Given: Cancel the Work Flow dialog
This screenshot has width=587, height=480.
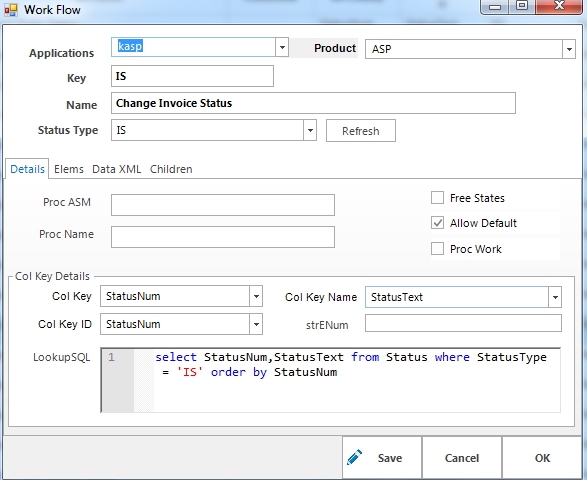Looking at the screenshot, I should [x=462, y=458].
